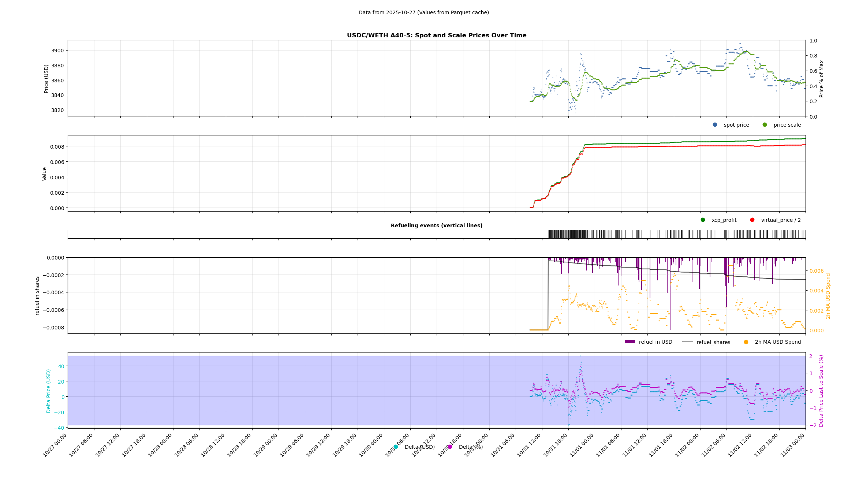Click the 11/01 12:00 x-axis tick label
This screenshot has width=848, height=504.
pyautogui.click(x=635, y=445)
